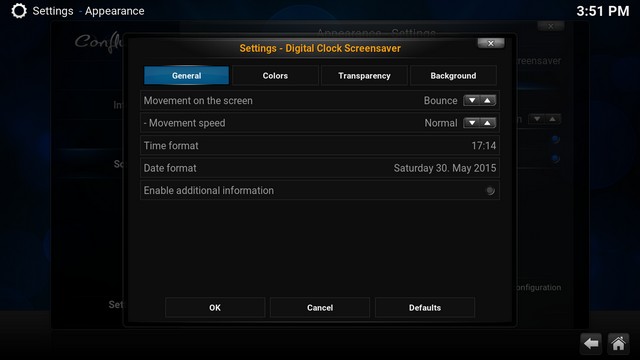The height and width of the screenshot is (360, 640).
Task: Open the Home screen icon
Action: (618, 344)
